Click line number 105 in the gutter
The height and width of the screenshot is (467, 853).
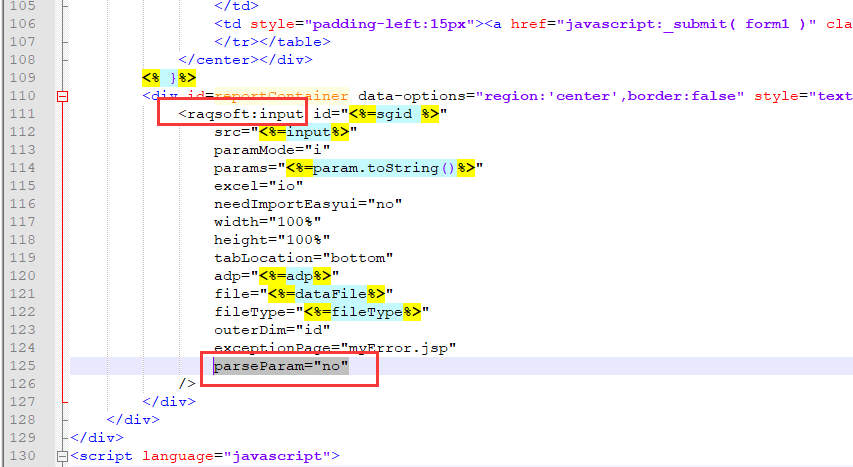[x=22, y=6]
